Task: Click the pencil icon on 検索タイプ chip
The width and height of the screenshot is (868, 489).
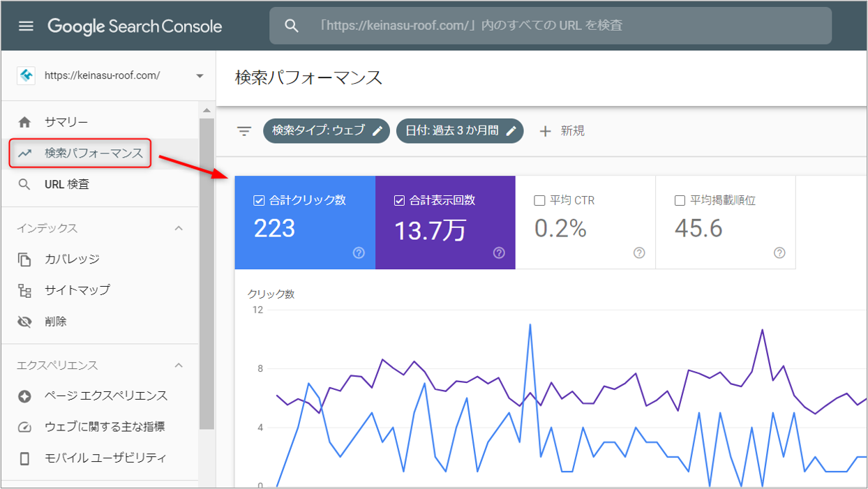Action: click(x=377, y=130)
